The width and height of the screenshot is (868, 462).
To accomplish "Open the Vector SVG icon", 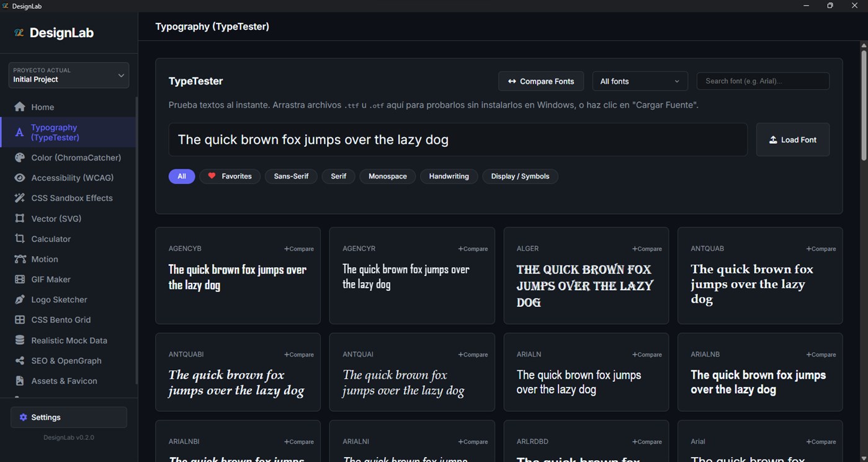I will (x=20, y=218).
